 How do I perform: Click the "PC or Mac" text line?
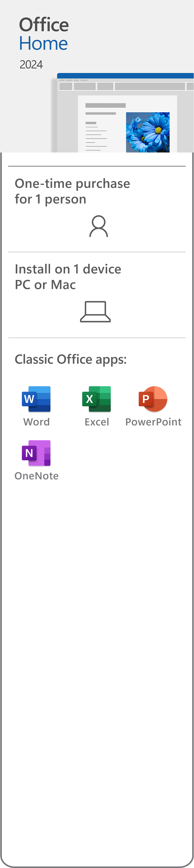45,285
